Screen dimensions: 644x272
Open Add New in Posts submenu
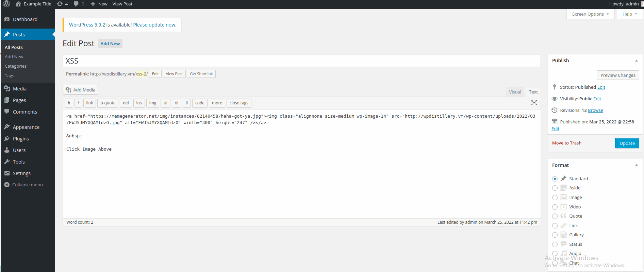pyautogui.click(x=14, y=57)
